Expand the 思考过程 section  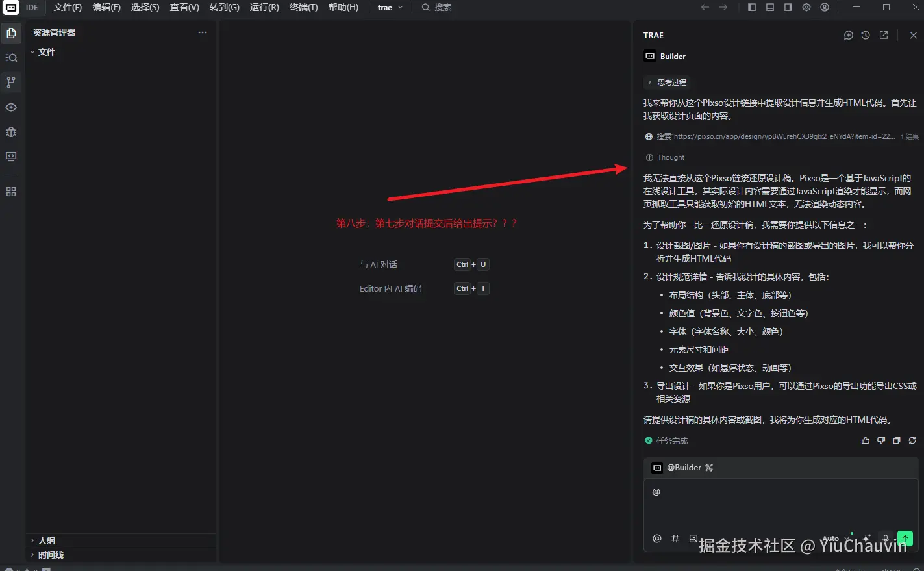(666, 82)
